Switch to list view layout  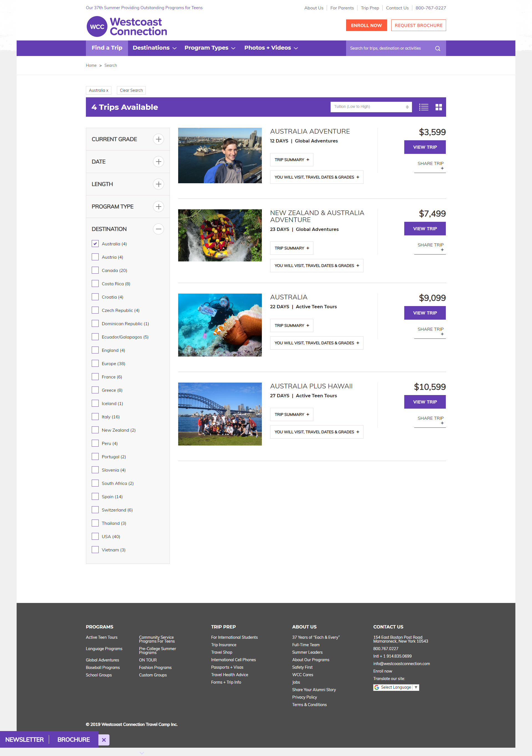(x=423, y=107)
